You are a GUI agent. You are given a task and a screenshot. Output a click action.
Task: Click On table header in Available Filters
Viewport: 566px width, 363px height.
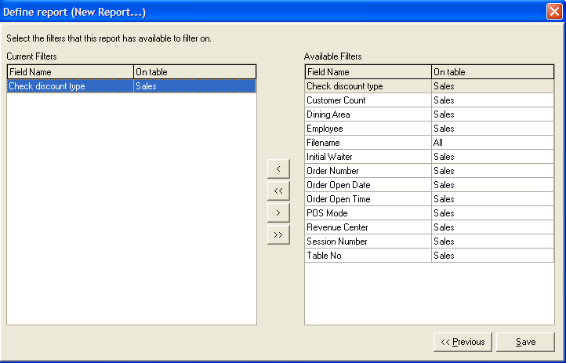[493, 72]
